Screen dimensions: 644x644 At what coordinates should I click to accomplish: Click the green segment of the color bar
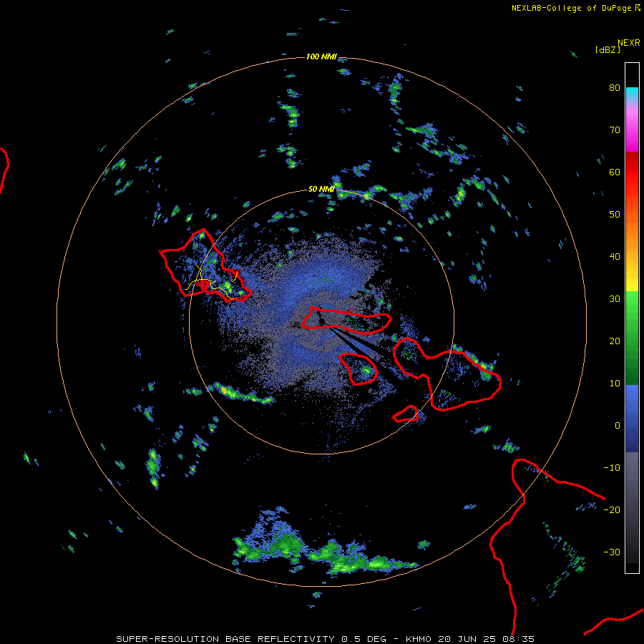(632, 338)
